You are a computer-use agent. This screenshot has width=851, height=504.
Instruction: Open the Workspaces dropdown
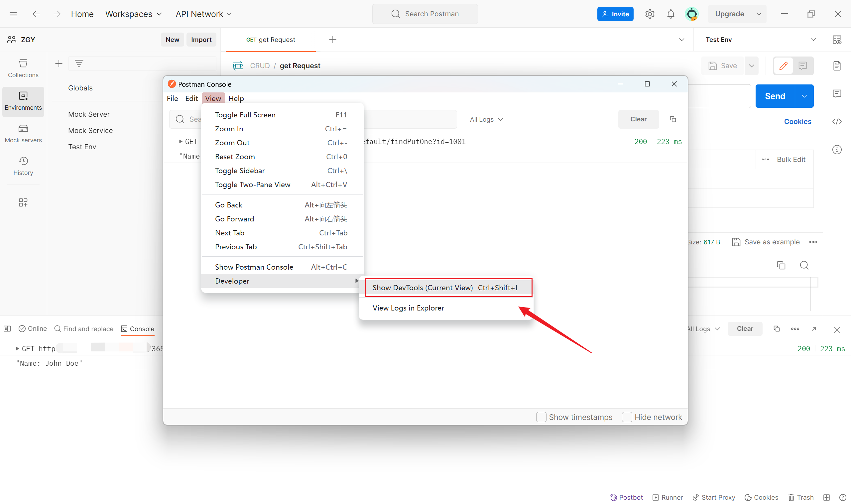coord(133,14)
